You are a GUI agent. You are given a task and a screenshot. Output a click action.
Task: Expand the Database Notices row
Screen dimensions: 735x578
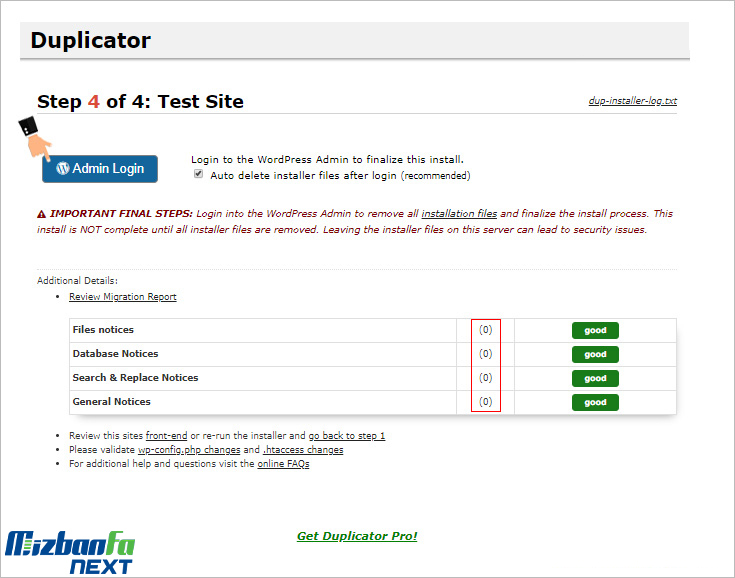click(x=115, y=354)
